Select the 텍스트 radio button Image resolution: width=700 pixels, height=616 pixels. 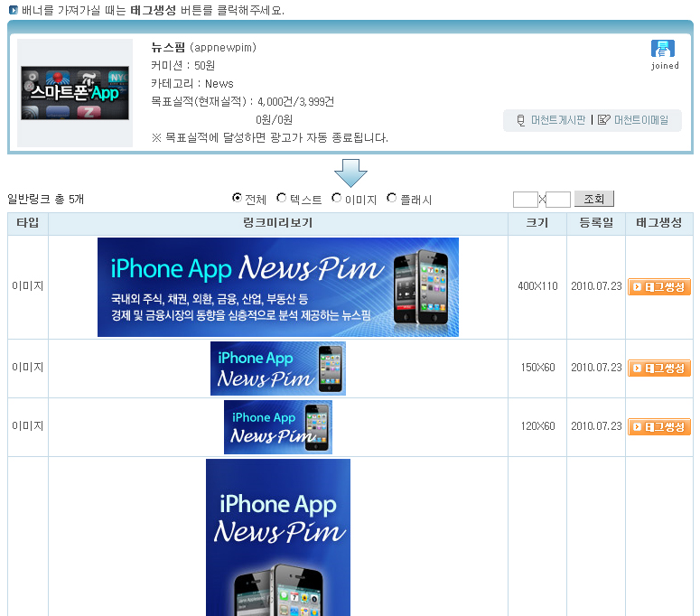281,197
